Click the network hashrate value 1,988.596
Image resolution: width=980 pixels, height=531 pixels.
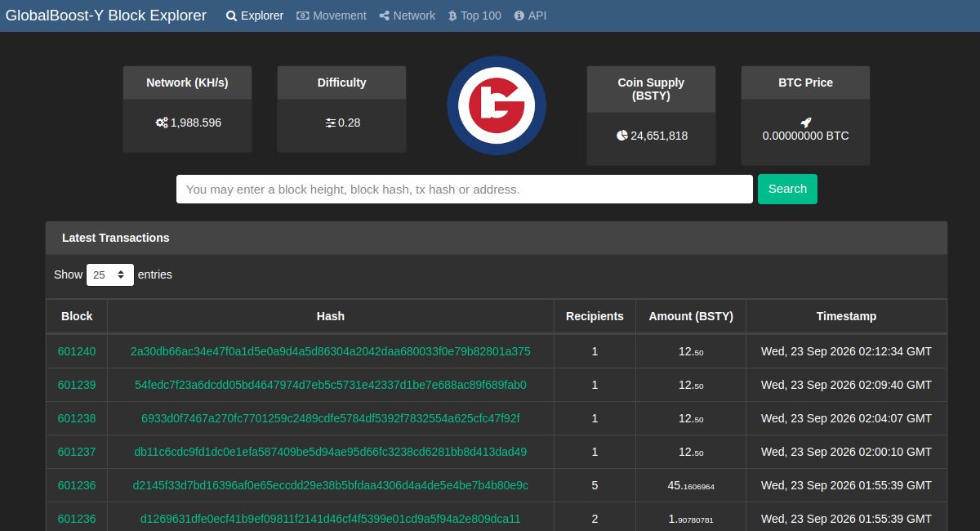coord(196,123)
